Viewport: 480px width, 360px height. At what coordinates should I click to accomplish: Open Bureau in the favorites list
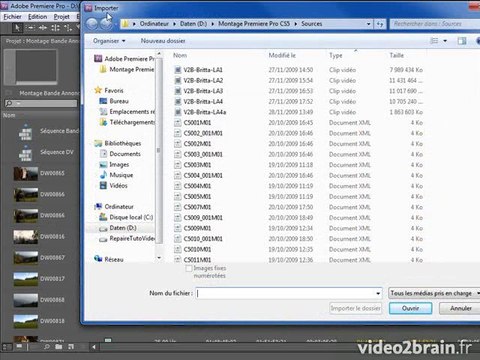pyautogui.click(x=114, y=101)
